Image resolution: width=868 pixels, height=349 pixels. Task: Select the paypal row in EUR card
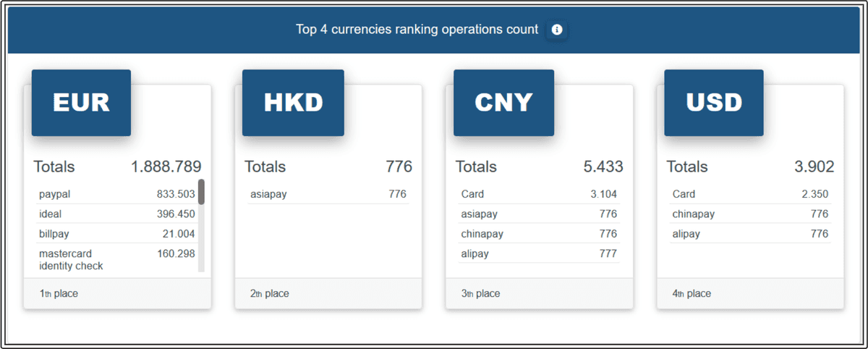point(116,194)
